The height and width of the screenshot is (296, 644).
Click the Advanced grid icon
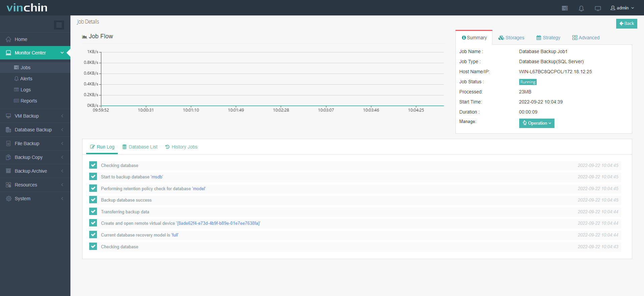point(575,38)
